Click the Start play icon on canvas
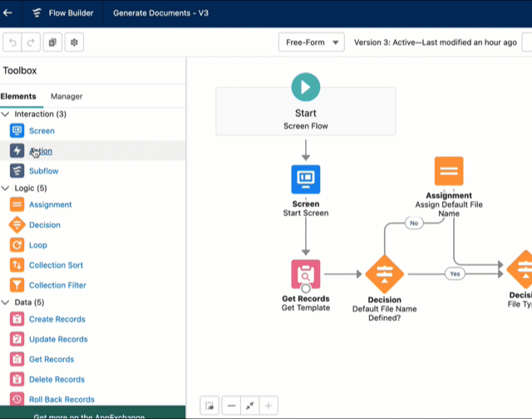 pyautogui.click(x=306, y=87)
